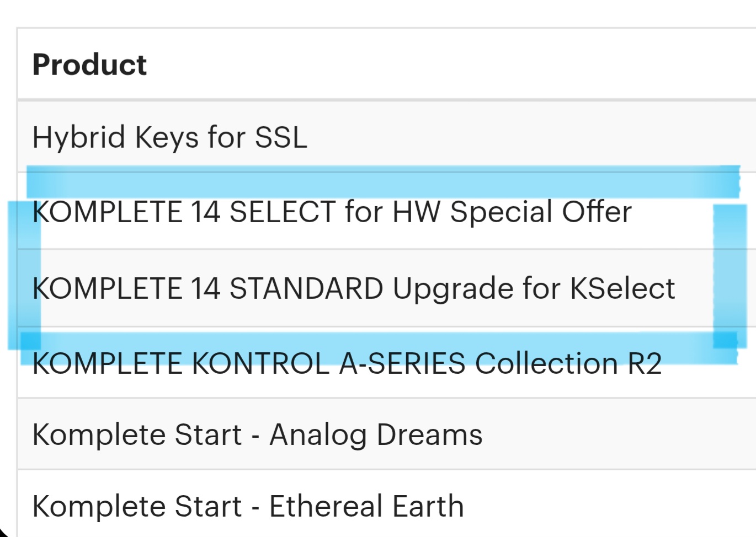Click the Product column header
The width and height of the screenshot is (756, 537).
(x=90, y=65)
